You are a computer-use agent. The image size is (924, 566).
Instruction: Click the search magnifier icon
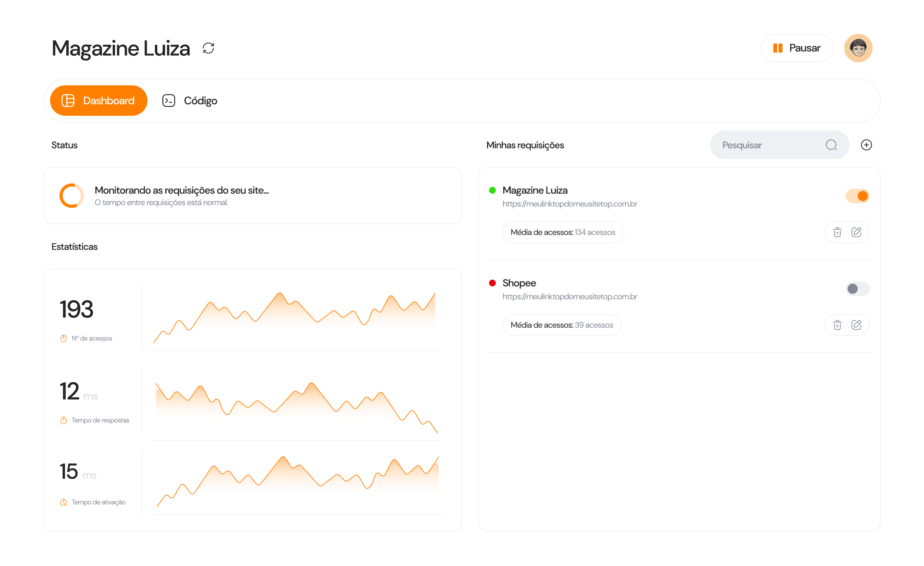point(831,145)
